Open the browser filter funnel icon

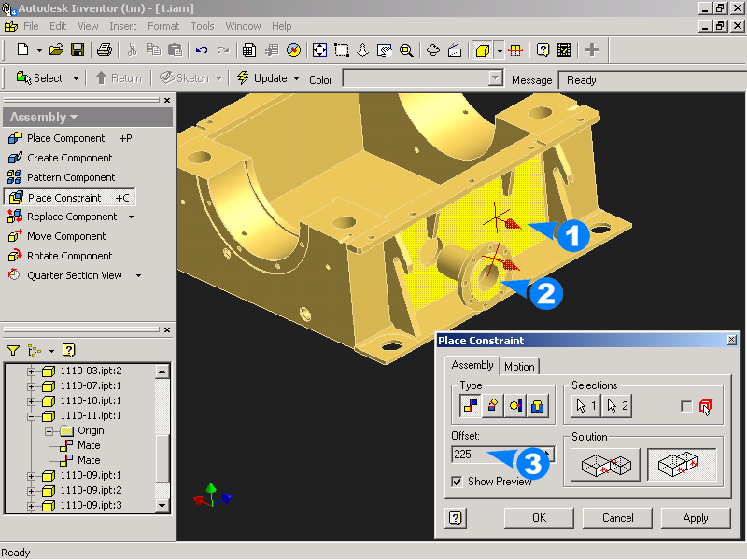[13, 351]
